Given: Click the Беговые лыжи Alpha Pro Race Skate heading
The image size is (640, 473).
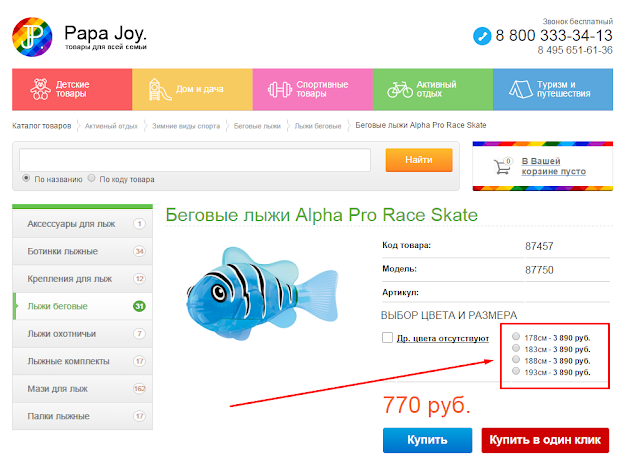Looking at the screenshot, I should (x=322, y=215).
